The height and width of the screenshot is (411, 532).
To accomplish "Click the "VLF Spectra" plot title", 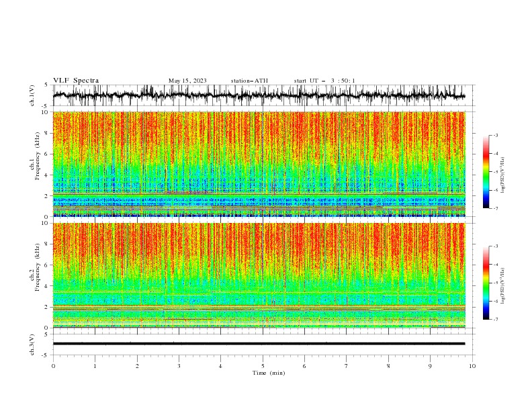I will (x=76, y=81).
